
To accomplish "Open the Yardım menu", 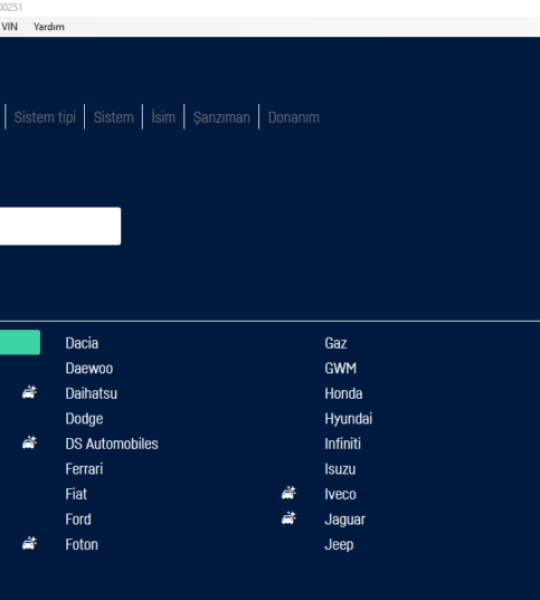I will click(x=49, y=27).
